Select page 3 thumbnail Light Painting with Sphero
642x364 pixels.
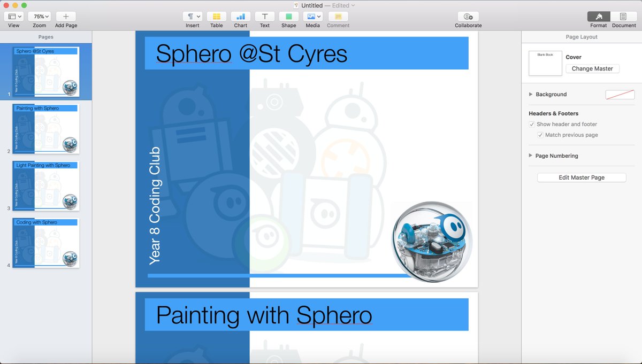(46, 186)
